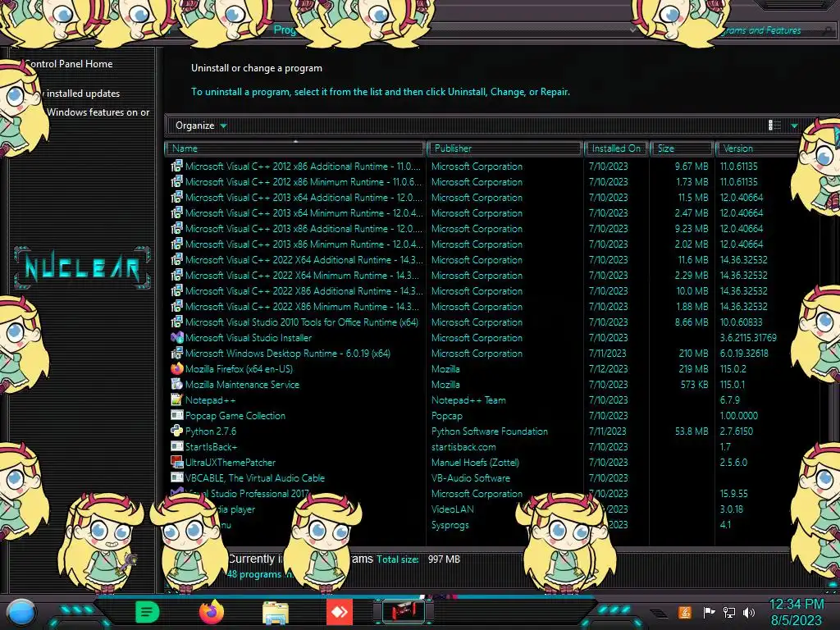Select Microsoft Visual C++ 2013 x86 Minimum Runtime

click(x=304, y=244)
